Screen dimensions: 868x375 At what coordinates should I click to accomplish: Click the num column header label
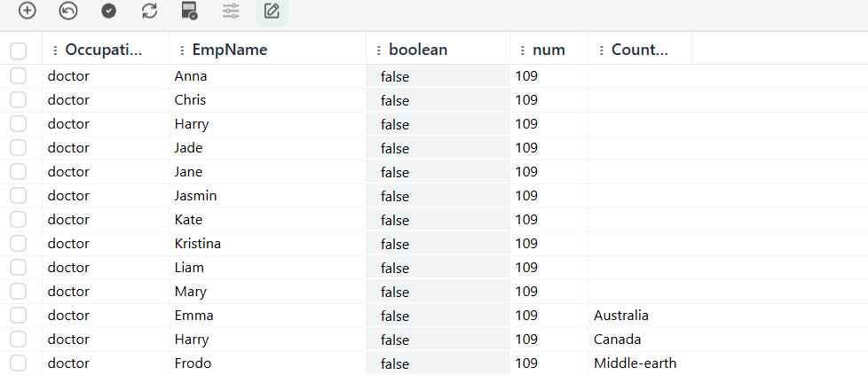[548, 50]
